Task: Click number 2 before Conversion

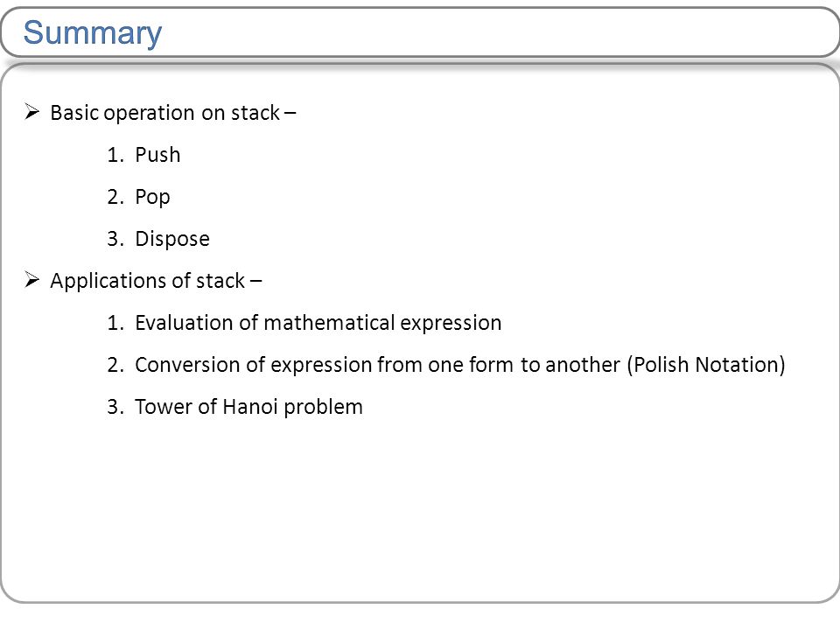Action: tap(115, 365)
